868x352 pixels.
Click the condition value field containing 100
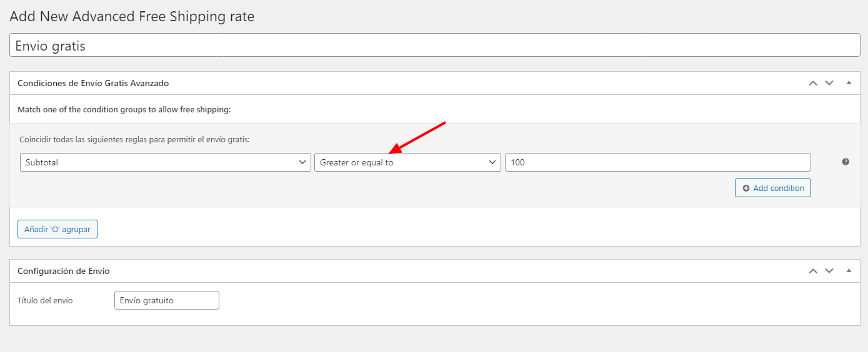658,162
